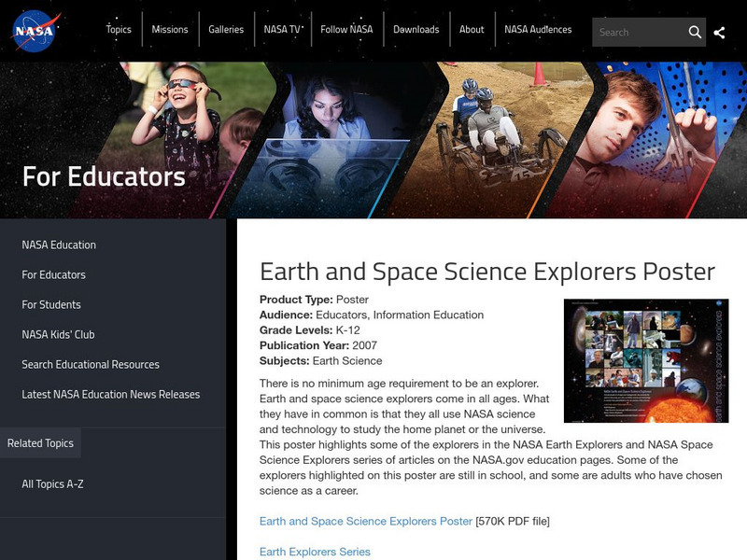Open Latest NASA Education News Releases
Image resolution: width=747 pixels, height=560 pixels.
click(x=111, y=395)
